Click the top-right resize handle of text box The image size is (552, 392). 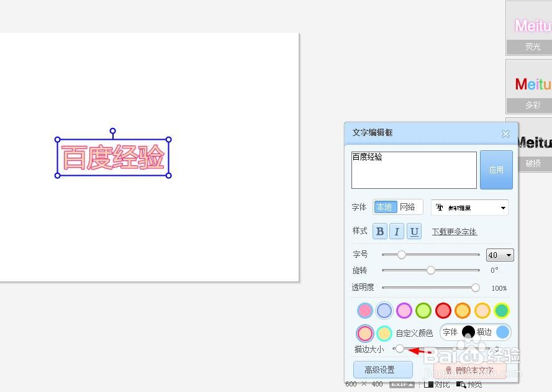point(168,140)
